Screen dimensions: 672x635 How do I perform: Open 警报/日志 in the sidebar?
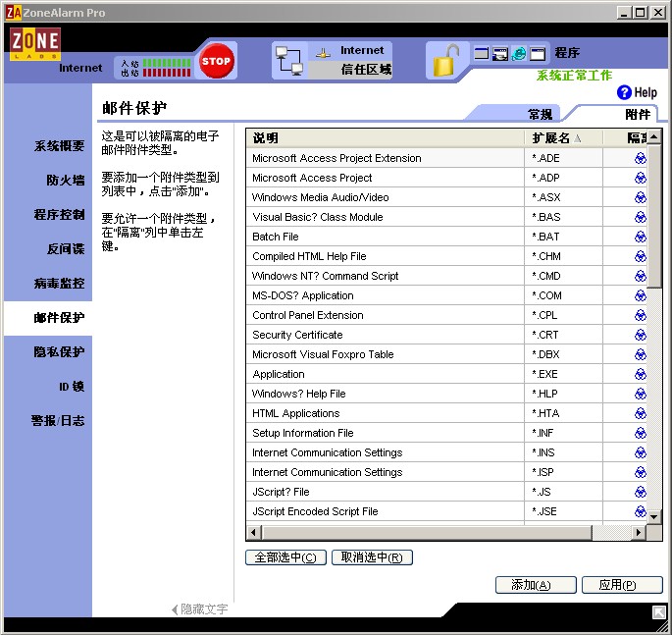tap(58, 421)
